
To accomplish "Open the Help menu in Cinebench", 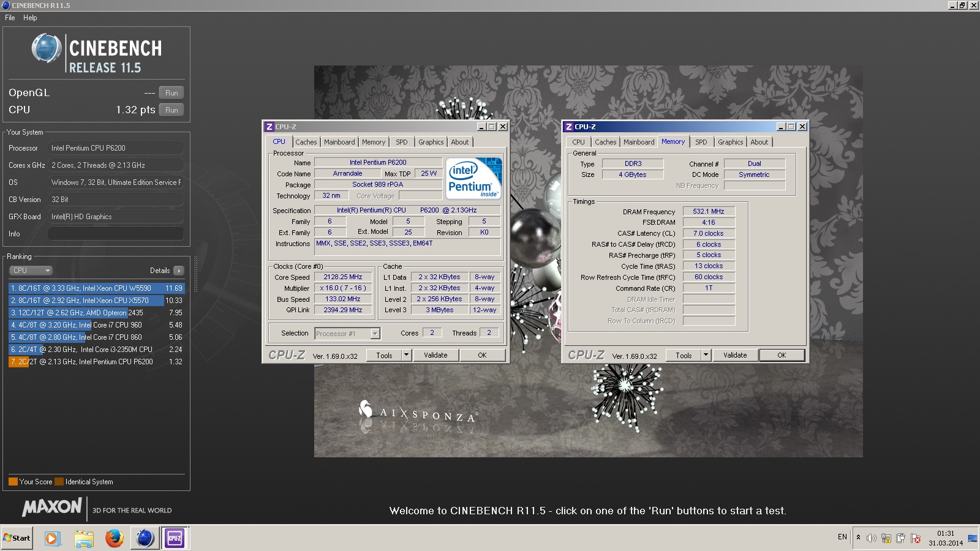I will click(30, 18).
